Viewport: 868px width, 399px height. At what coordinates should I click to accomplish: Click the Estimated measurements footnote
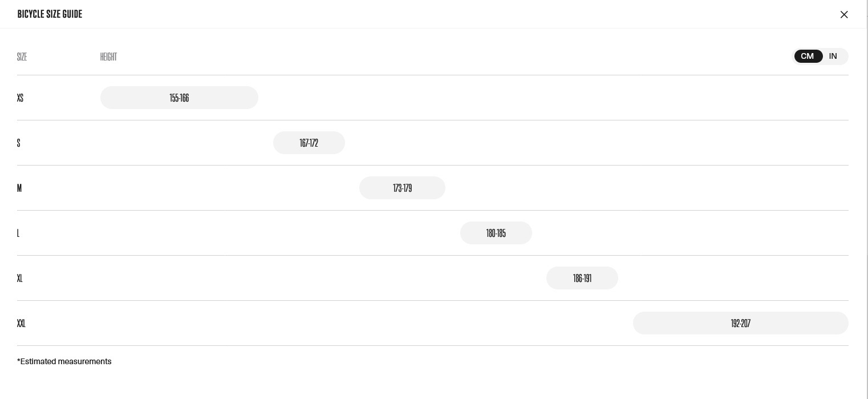tap(64, 361)
